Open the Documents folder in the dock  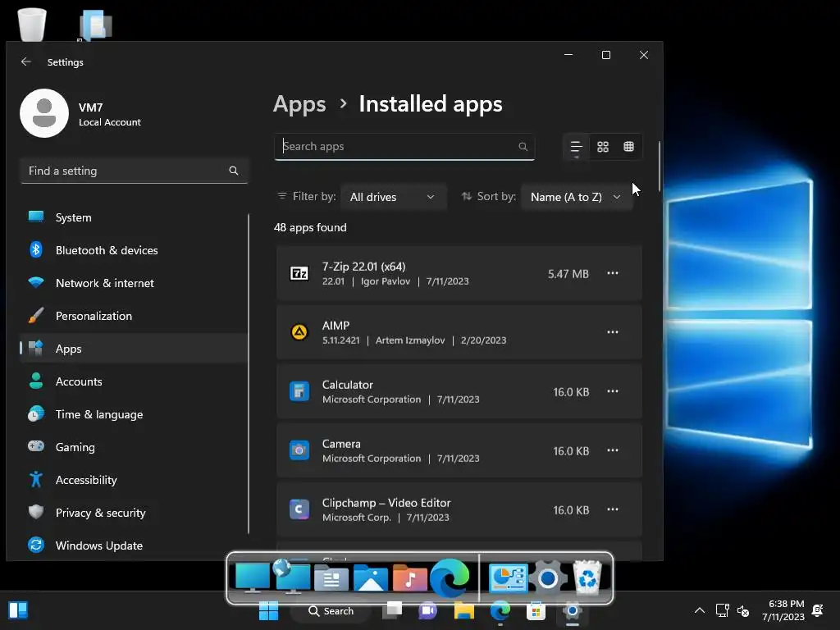pyautogui.click(x=331, y=578)
